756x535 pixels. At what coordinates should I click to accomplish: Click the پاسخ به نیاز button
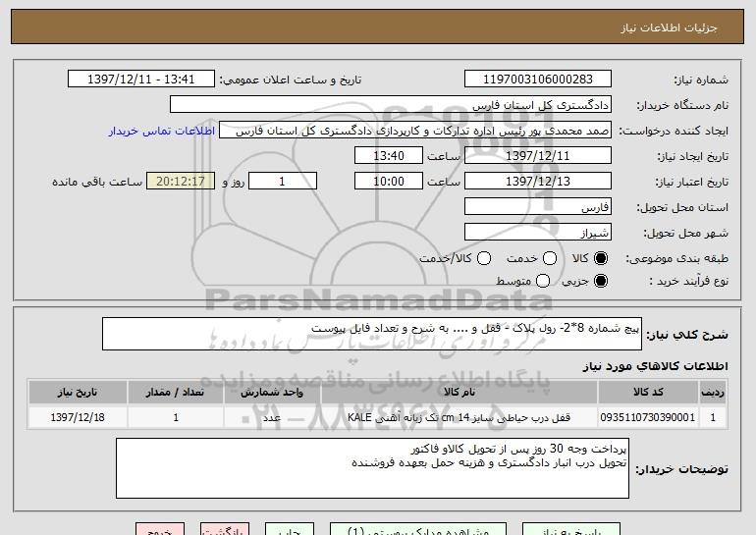point(571,529)
